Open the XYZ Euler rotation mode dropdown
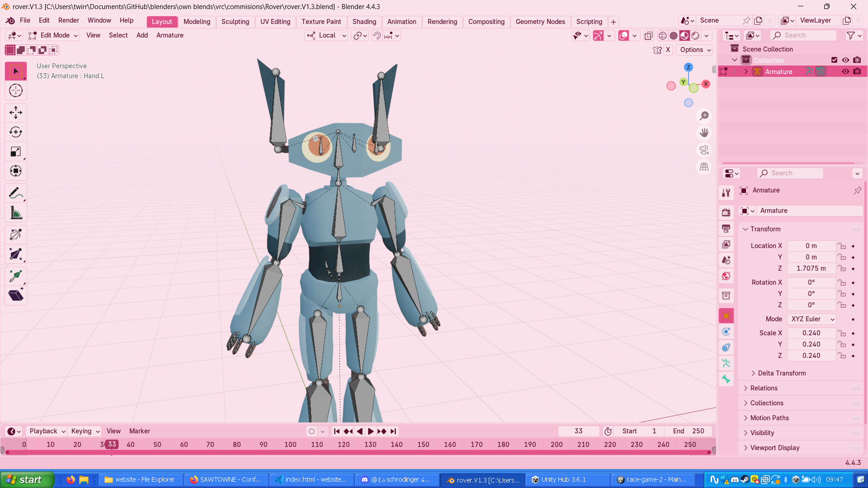Image resolution: width=868 pixels, height=488 pixels. 812,319
